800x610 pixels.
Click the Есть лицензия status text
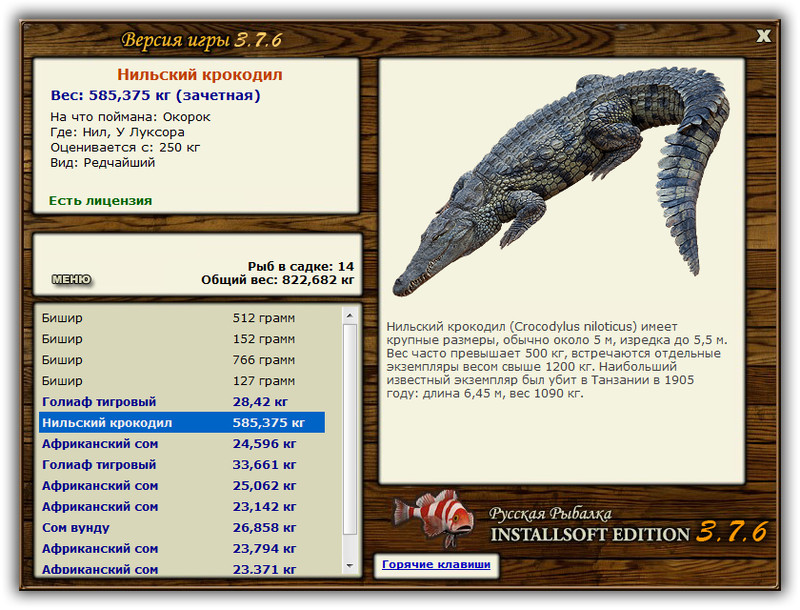coord(101,200)
